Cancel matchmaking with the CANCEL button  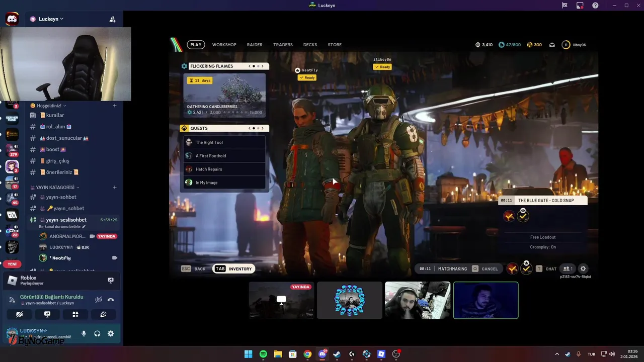coord(486,268)
